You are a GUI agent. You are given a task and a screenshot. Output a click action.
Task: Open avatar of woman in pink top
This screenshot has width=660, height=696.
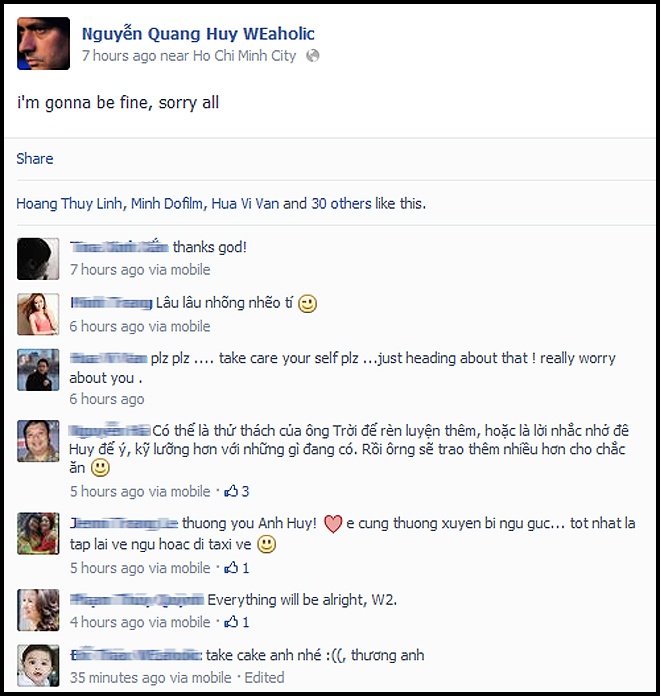coord(38,314)
